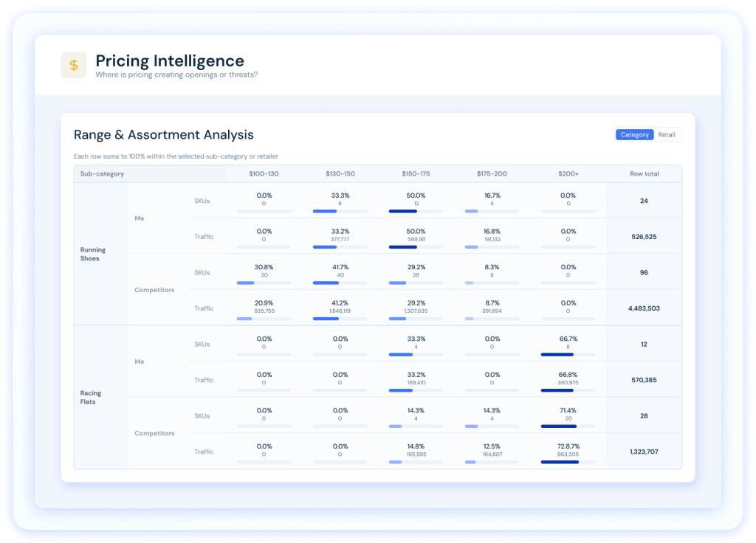756x543 pixels.
Task: Click the $175-200 column header
Action: (492, 174)
